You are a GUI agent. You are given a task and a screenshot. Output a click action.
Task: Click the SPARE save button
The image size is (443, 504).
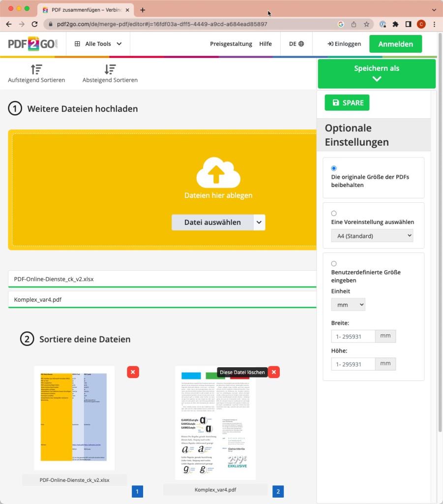point(347,102)
